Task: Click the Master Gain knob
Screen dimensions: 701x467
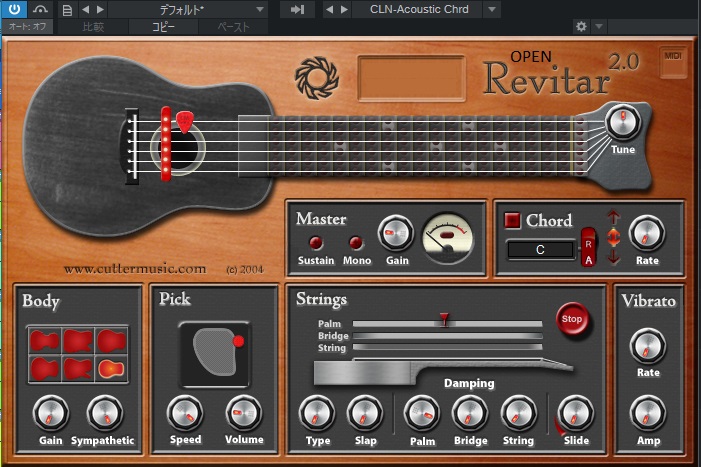Action: pos(395,234)
